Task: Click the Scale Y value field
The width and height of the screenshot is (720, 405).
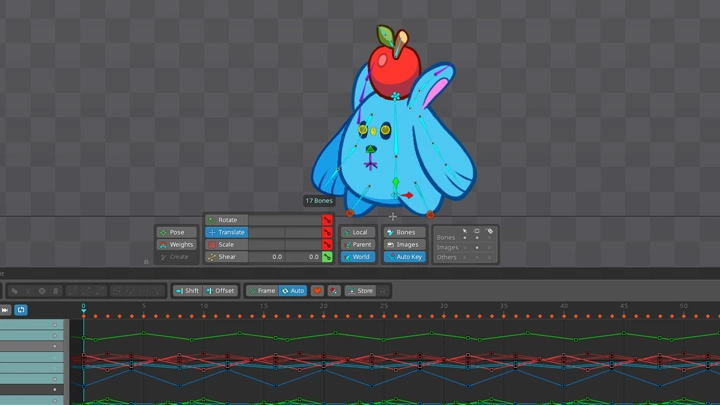Action: tap(303, 245)
